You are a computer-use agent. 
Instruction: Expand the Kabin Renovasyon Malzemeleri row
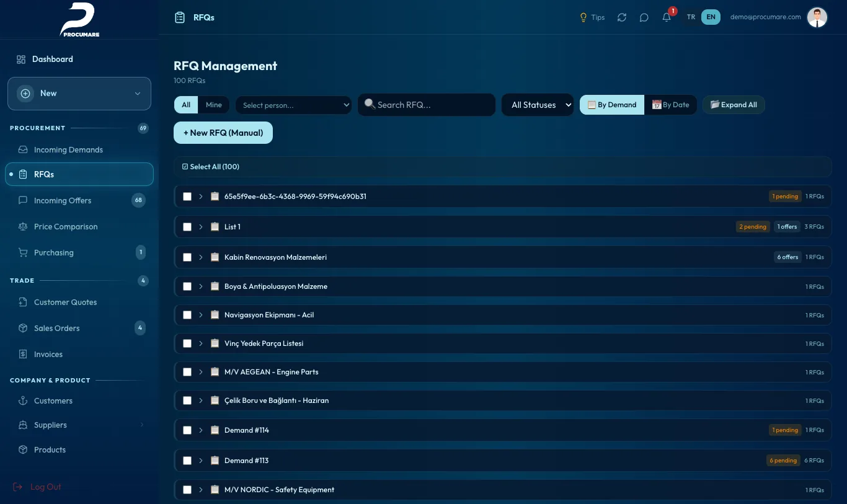coord(201,257)
